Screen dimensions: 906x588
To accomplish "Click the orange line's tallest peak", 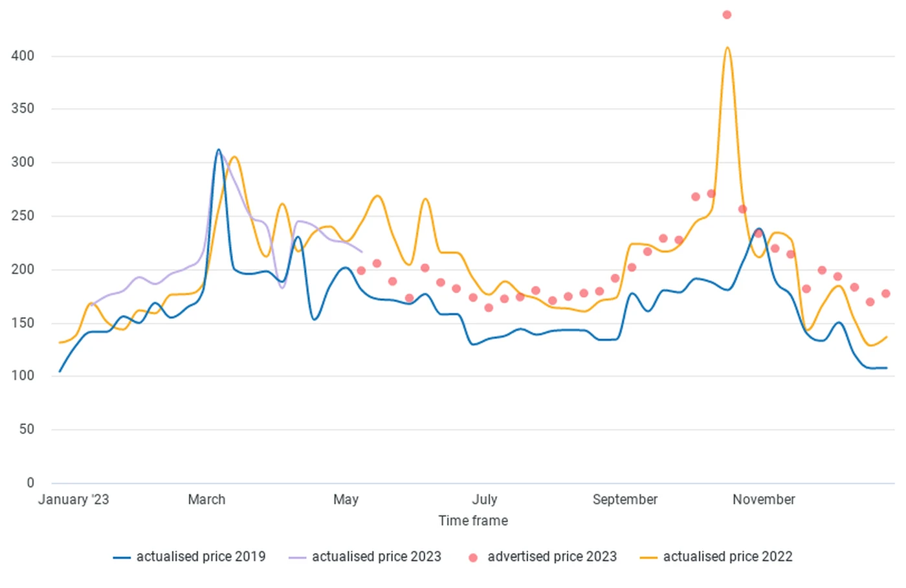I will click(727, 48).
